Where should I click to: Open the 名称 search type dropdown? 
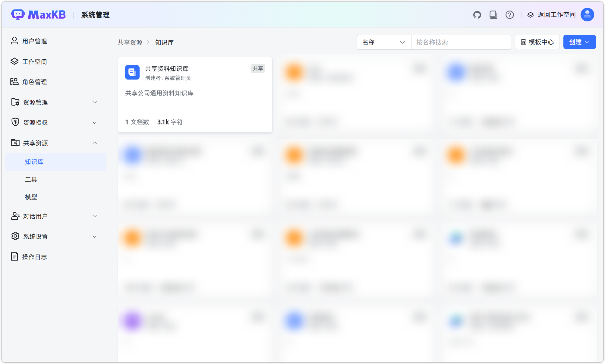tap(383, 42)
